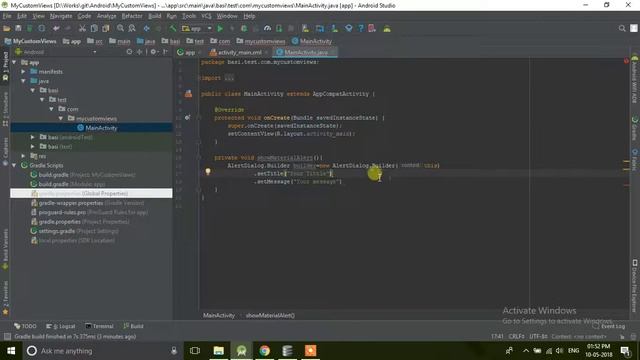Collapse the Gradle Scripts node
This screenshot has height=360, width=640.
[x=14, y=165]
